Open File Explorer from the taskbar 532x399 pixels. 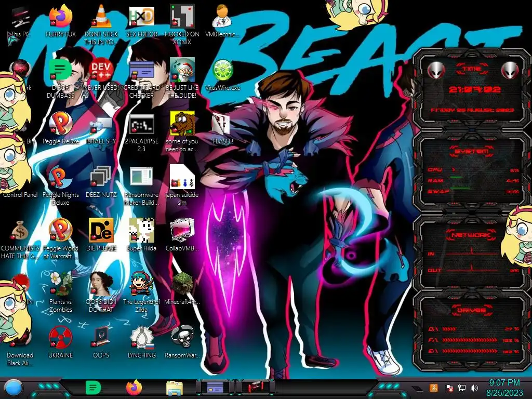tap(175, 388)
